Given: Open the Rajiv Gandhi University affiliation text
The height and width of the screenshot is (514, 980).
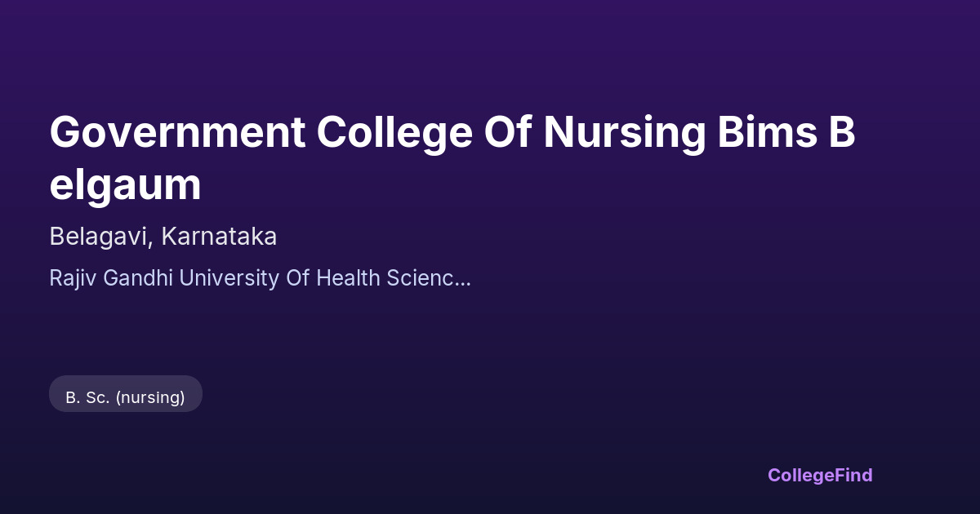Looking at the screenshot, I should click(x=260, y=278).
